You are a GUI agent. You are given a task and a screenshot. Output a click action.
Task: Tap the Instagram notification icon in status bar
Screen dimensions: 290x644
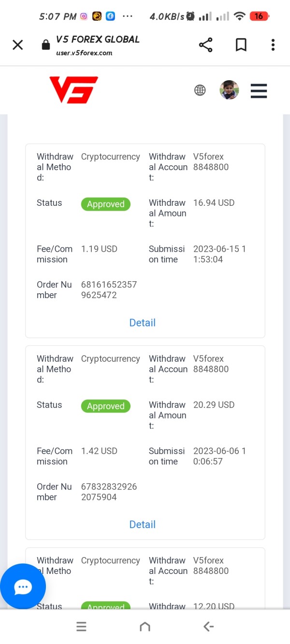coord(84,16)
